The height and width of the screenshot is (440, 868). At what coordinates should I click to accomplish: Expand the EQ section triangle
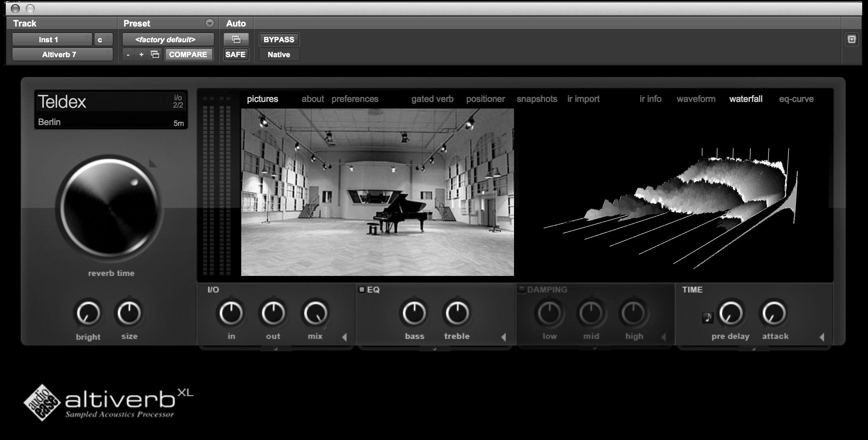(504, 337)
